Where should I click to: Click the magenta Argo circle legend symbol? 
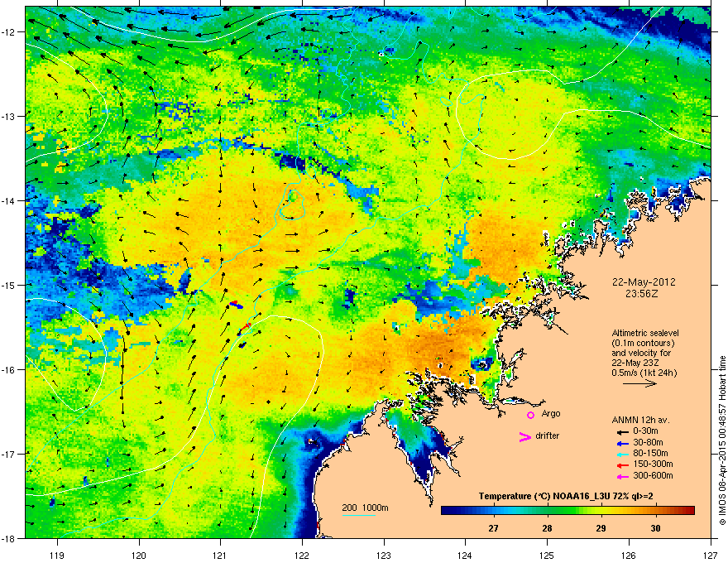[530, 415]
